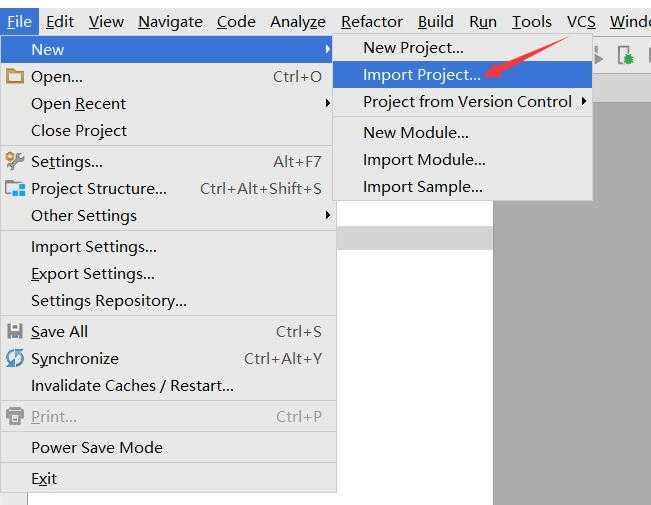Click the grayed-out Print printer icon

15,416
